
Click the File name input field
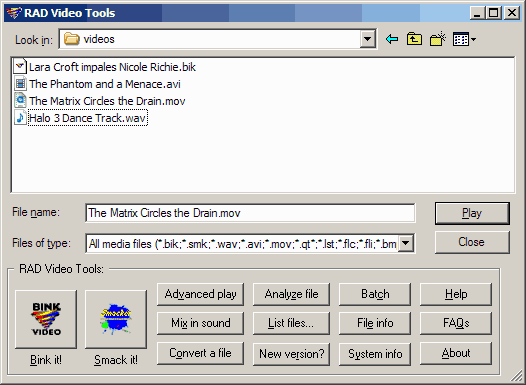250,213
